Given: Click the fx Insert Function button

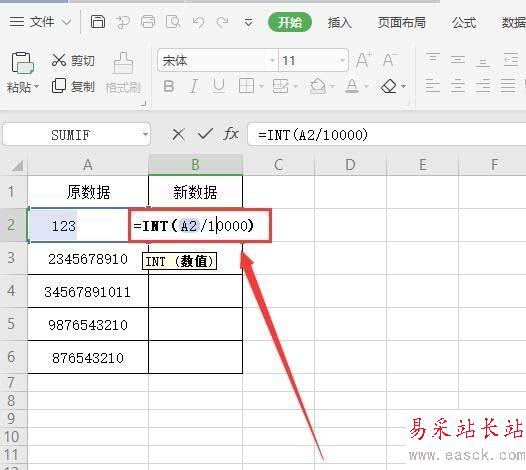Looking at the screenshot, I should point(231,134).
